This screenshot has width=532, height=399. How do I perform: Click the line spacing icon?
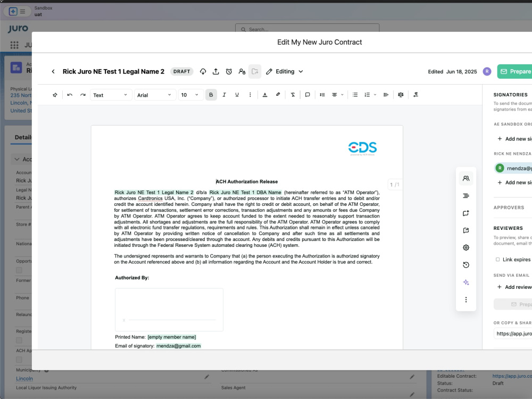click(322, 95)
